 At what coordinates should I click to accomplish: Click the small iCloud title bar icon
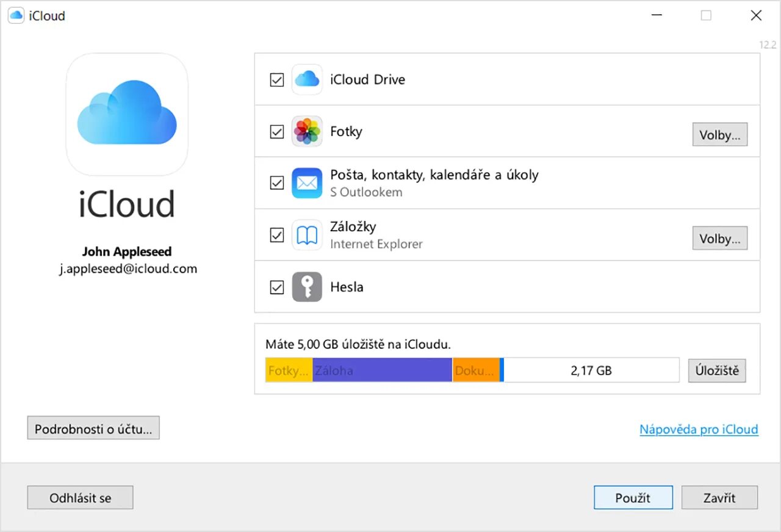(16, 16)
